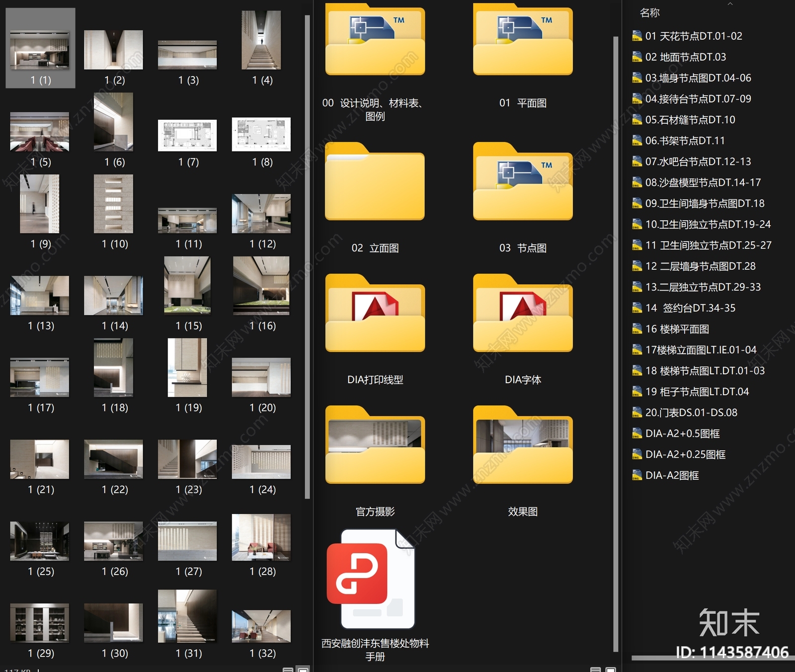
Task: Select file 16 楼梯平面图
Action: pos(670,329)
